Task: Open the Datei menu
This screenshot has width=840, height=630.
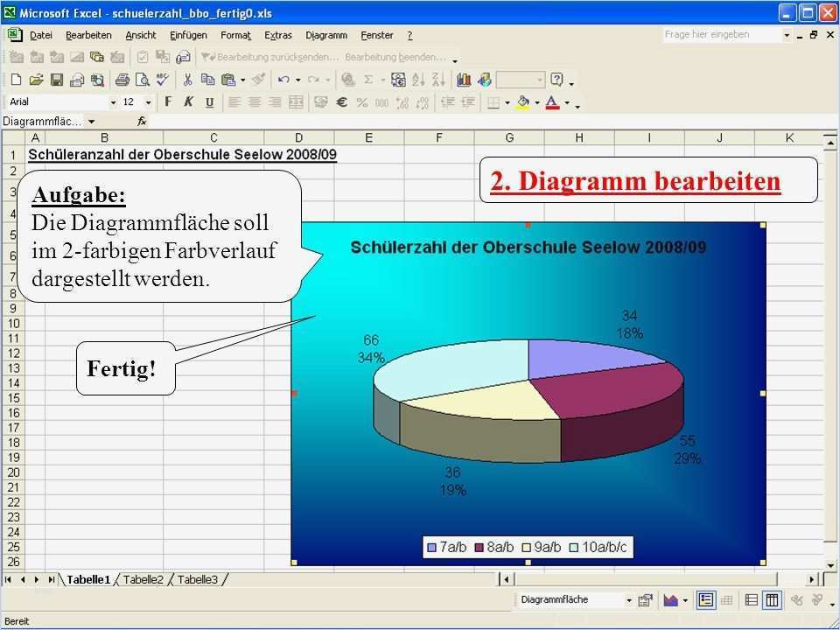Action: pyautogui.click(x=41, y=35)
